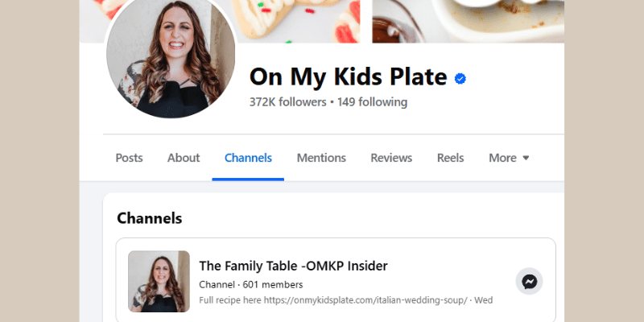The height and width of the screenshot is (322, 644).
Task: Open the About tab
Action: (184, 158)
